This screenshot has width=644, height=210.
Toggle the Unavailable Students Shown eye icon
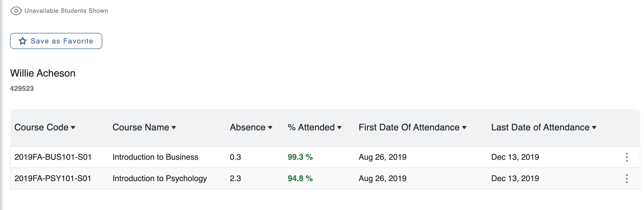[x=16, y=11]
